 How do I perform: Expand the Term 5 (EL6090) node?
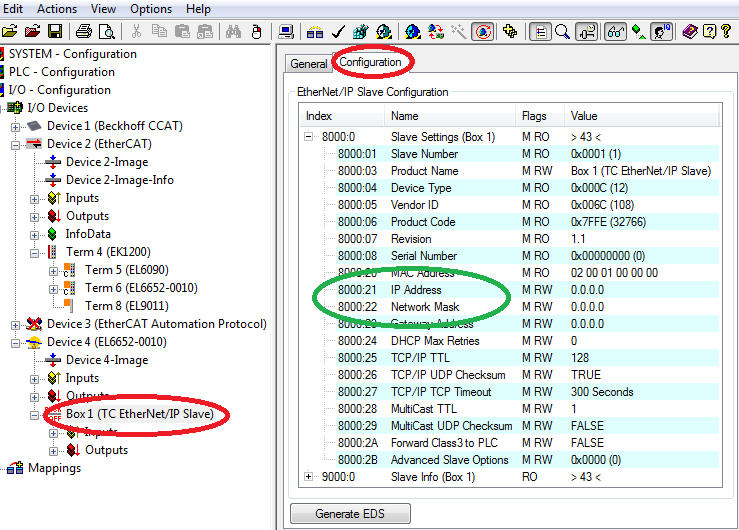point(53,271)
